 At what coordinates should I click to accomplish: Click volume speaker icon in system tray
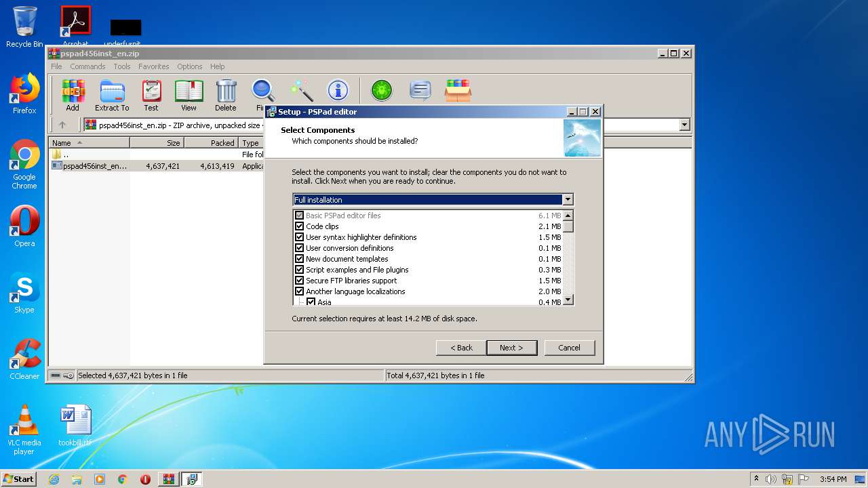[771, 479]
